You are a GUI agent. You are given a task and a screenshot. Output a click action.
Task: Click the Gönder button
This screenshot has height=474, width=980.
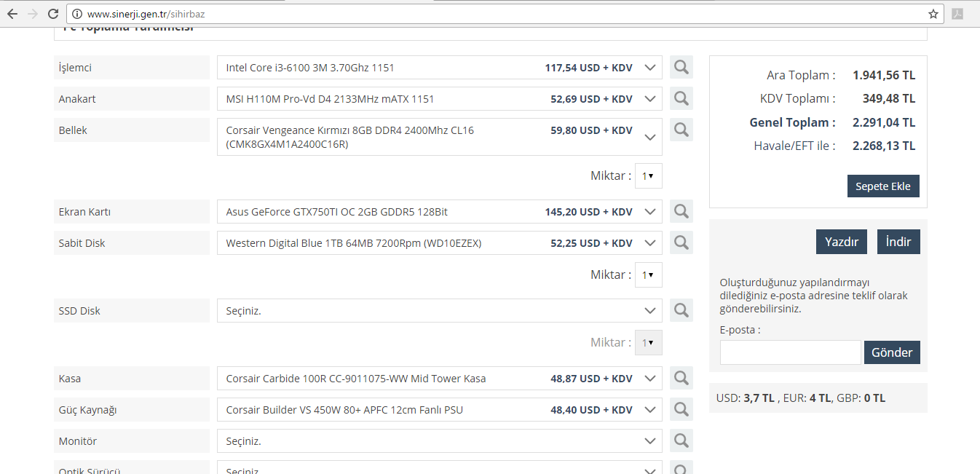pyautogui.click(x=892, y=352)
